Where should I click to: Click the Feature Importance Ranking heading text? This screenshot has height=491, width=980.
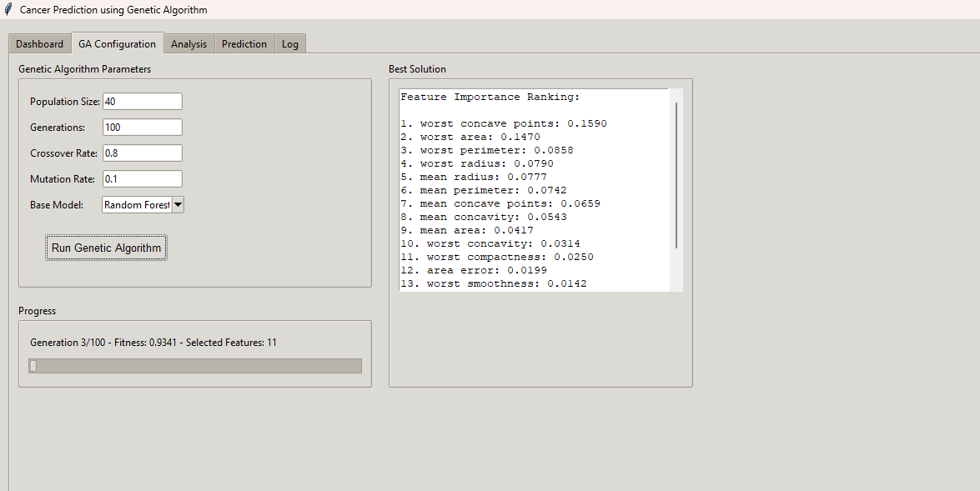pyautogui.click(x=490, y=98)
